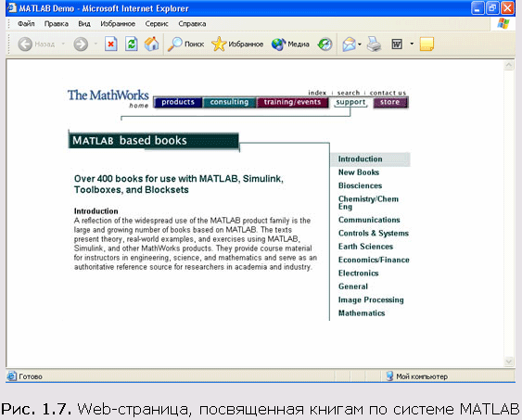Open the New Books sidebar link
The image size is (522, 420).
[x=359, y=172]
